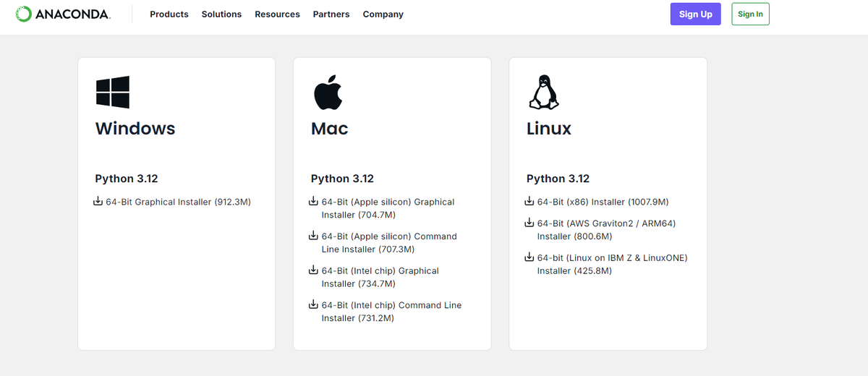Click the Windows logo icon
This screenshot has width=868, height=376.
pyautogui.click(x=113, y=93)
